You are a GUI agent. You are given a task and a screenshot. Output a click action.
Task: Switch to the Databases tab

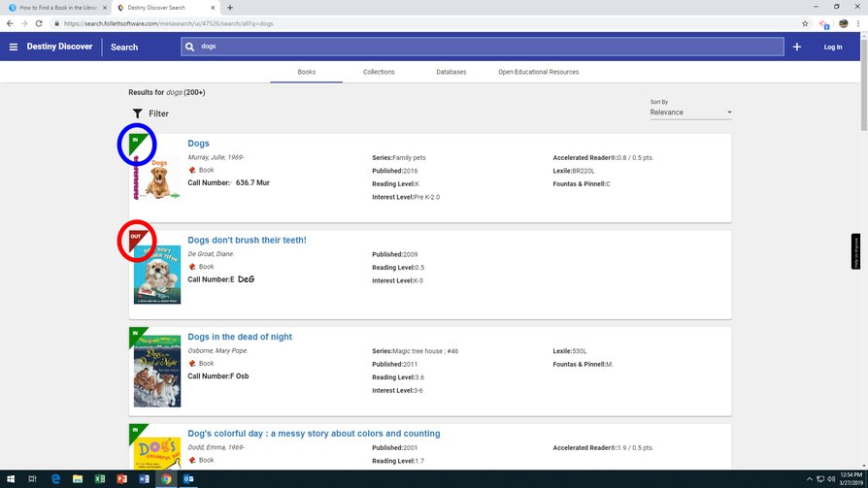coord(451,72)
